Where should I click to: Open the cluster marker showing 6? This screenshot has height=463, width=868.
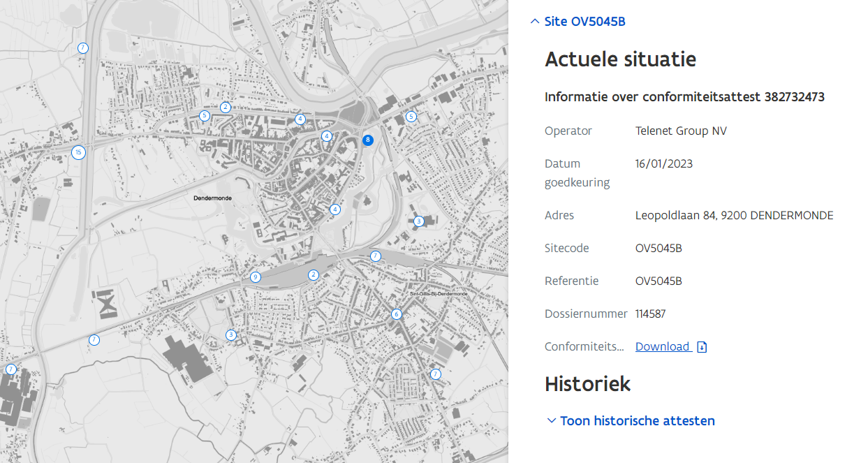[x=397, y=314]
